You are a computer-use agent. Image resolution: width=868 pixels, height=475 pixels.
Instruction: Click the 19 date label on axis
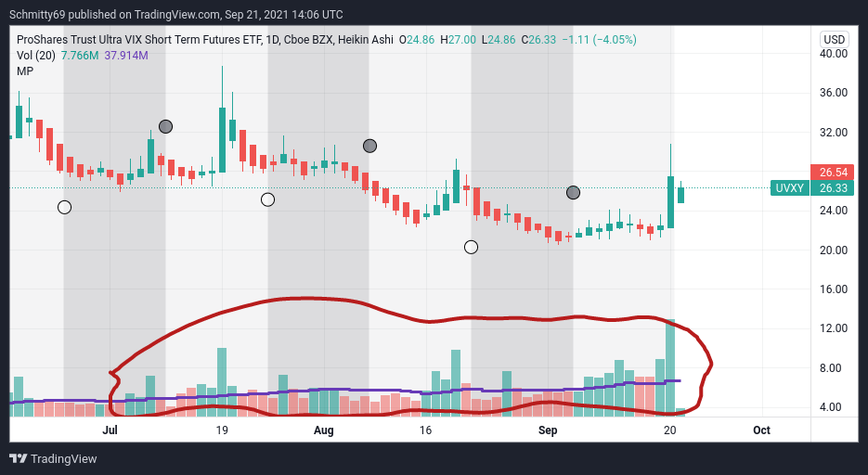[222, 430]
